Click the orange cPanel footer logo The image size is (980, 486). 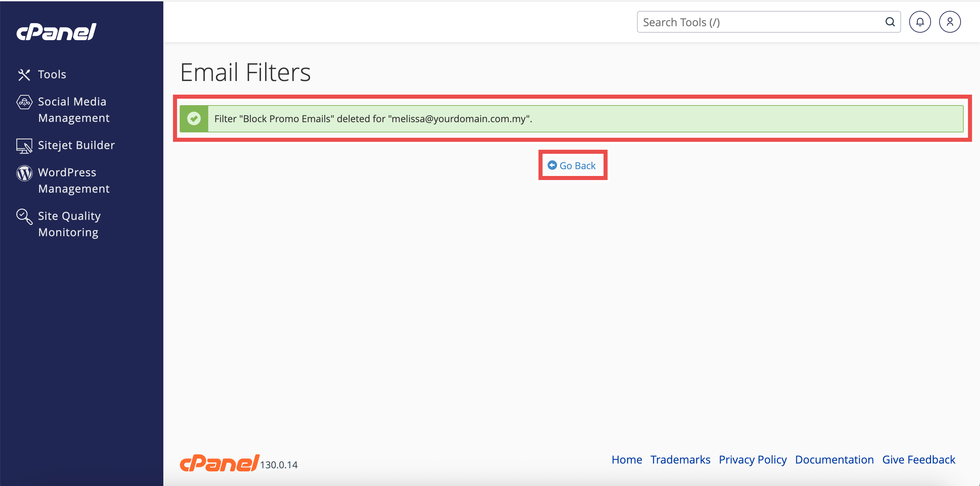(219, 463)
